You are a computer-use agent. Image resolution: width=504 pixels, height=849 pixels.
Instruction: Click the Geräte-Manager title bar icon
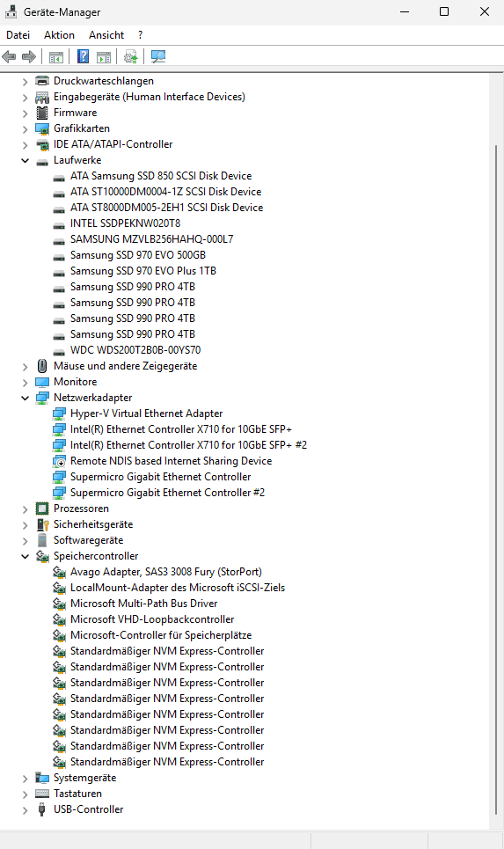[x=11, y=11]
